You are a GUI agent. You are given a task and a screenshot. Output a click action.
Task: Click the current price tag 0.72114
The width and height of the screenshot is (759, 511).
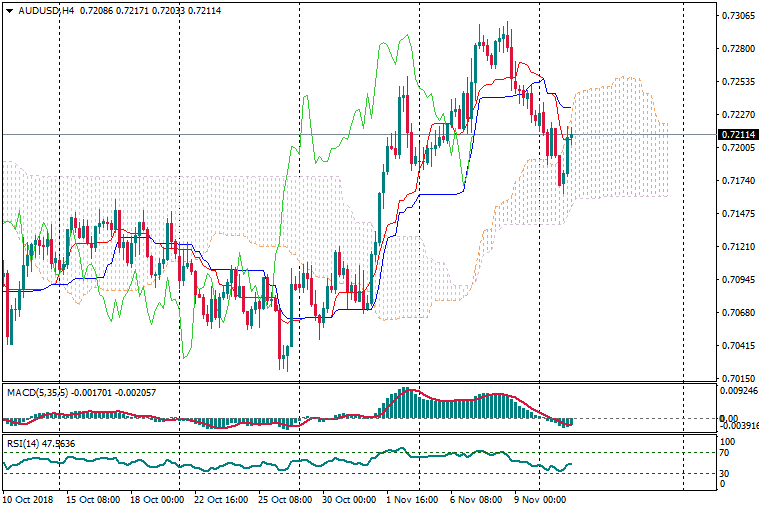tap(736, 134)
